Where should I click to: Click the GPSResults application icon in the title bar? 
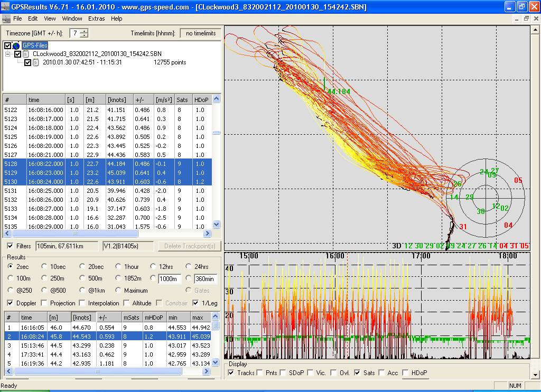tap(6, 7)
